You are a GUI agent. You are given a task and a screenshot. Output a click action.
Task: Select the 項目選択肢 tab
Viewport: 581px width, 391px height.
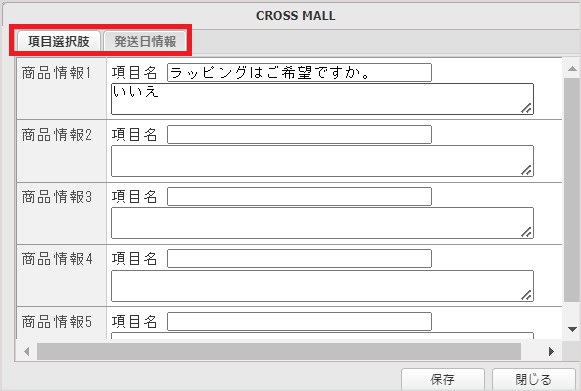pyautogui.click(x=59, y=41)
